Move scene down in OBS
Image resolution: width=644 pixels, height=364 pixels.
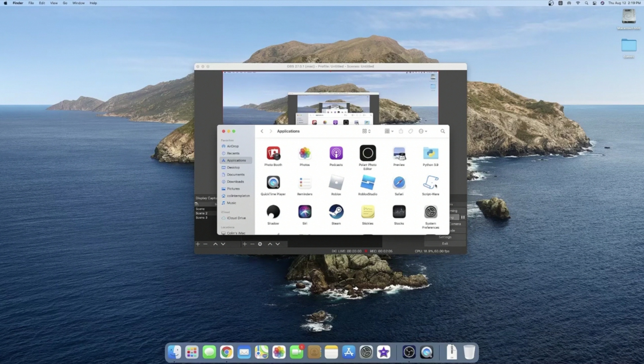point(223,244)
